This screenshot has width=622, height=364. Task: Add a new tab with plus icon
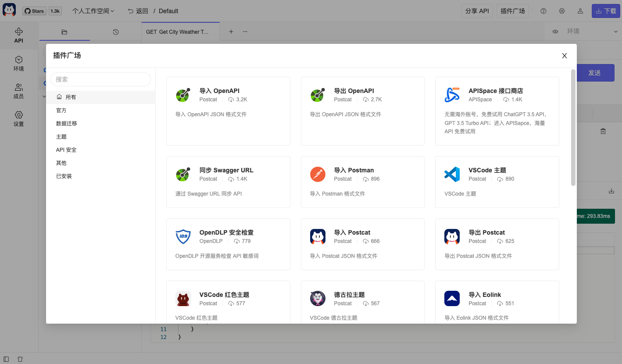click(231, 32)
